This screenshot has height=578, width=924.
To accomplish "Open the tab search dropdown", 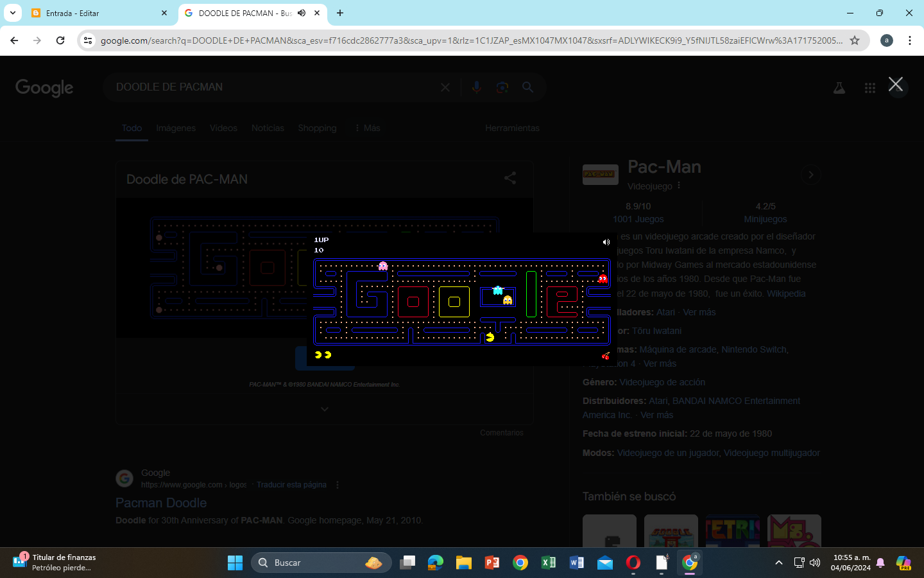I will 12,13.
